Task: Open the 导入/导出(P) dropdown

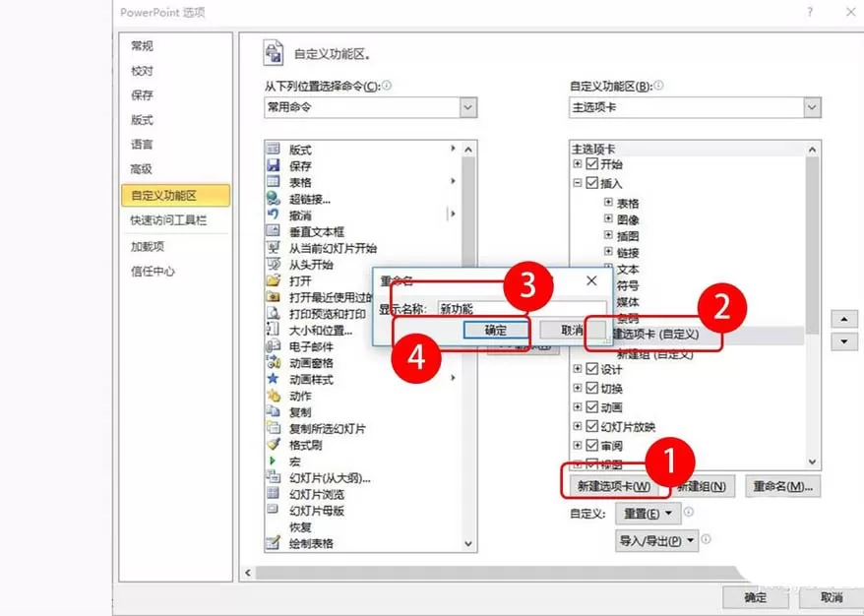Action: click(x=656, y=541)
